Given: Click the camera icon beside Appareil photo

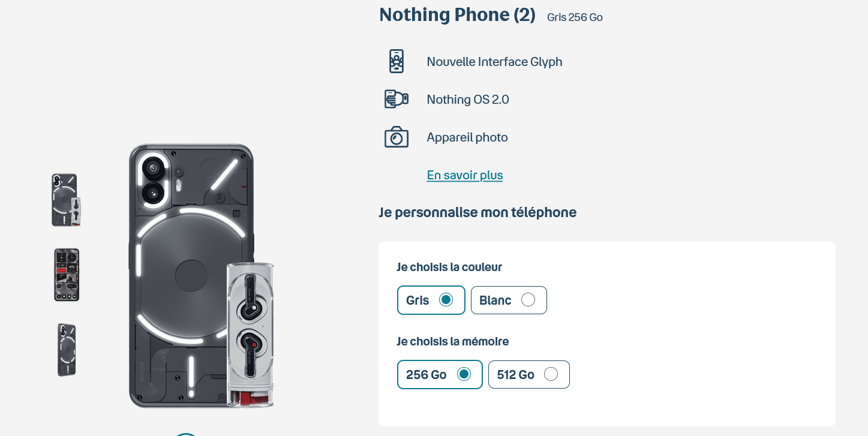Looking at the screenshot, I should pyautogui.click(x=396, y=137).
